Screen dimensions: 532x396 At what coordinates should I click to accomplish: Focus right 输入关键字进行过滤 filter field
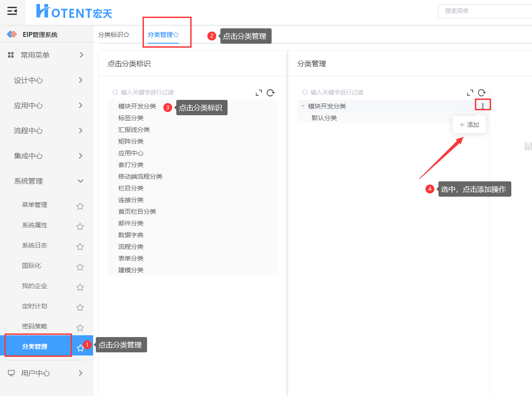[x=337, y=92]
